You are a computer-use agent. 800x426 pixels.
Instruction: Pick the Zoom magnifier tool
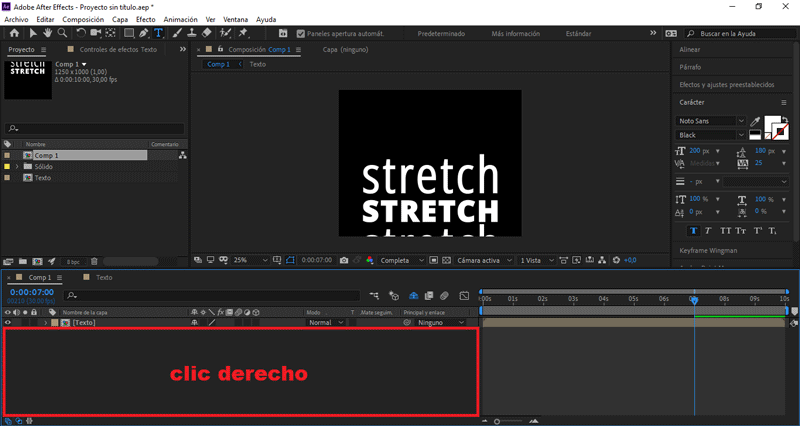[x=62, y=33]
